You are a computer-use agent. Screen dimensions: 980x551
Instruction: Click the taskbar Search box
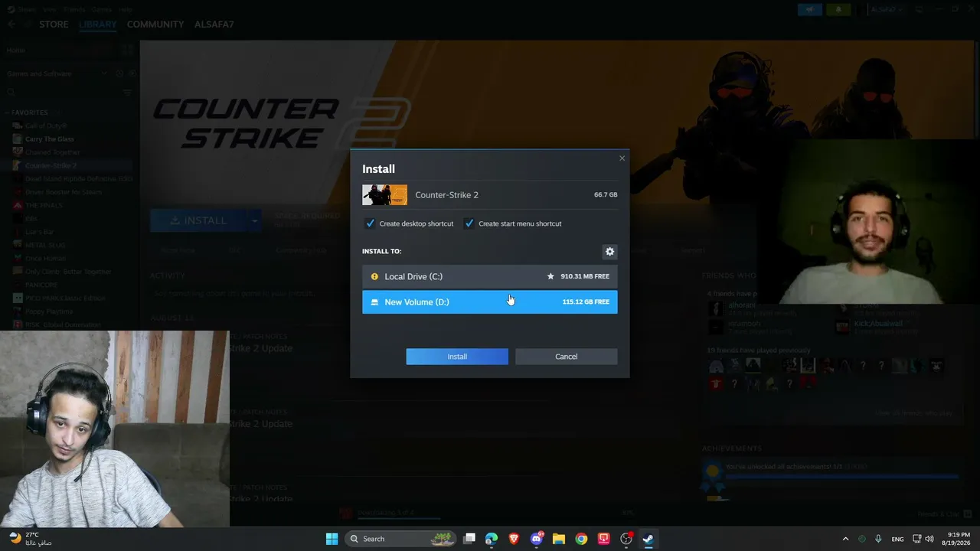pos(401,539)
